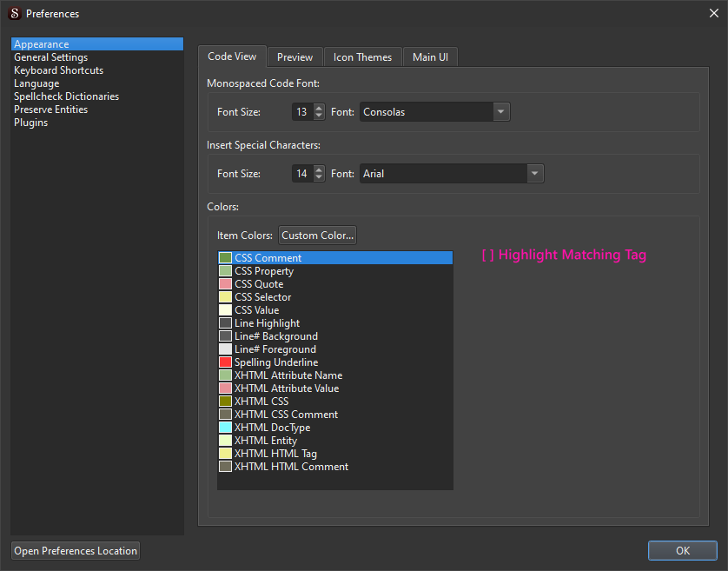This screenshot has width=728, height=571.
Task: Select the XHTML Attribute Name swatch
Action: 225,375
